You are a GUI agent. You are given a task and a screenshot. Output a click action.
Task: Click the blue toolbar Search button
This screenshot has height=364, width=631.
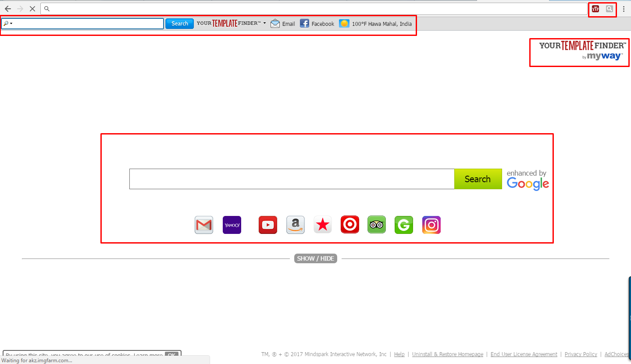point(179,24)
